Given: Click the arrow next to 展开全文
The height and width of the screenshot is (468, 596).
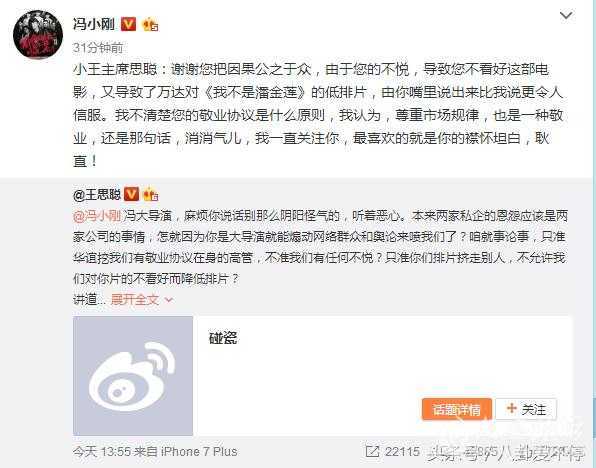Looking at the screenshot, I should click(169, 300).
